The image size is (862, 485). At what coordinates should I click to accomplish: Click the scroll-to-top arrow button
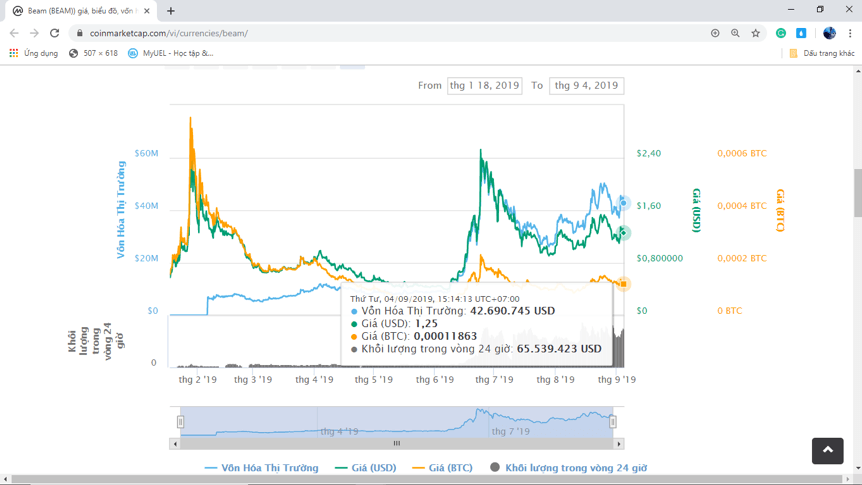pos(827,450)
